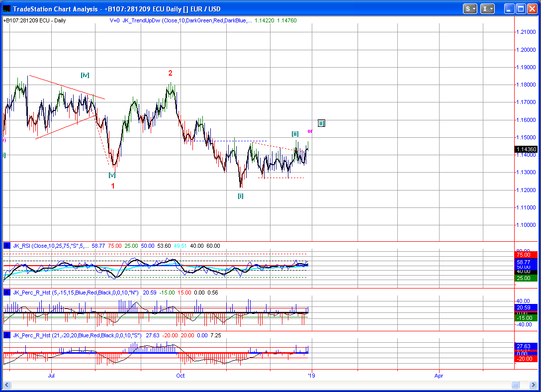541x392 pixels.
Task: Click the left arrow of horizontal scrollbar
Action: 6,385
